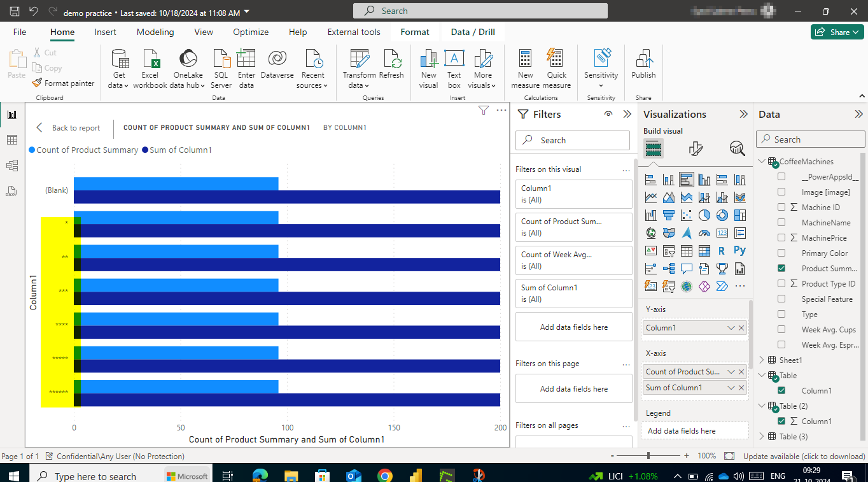The height and width of the screenshot is (482, 868).
Task: Uncheck the Product Summary field
Action: pos(781,268)
